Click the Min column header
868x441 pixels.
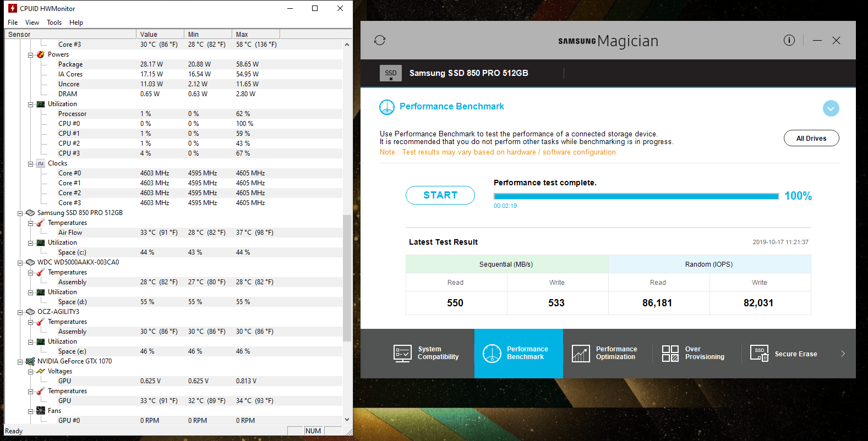coord(208,34)
